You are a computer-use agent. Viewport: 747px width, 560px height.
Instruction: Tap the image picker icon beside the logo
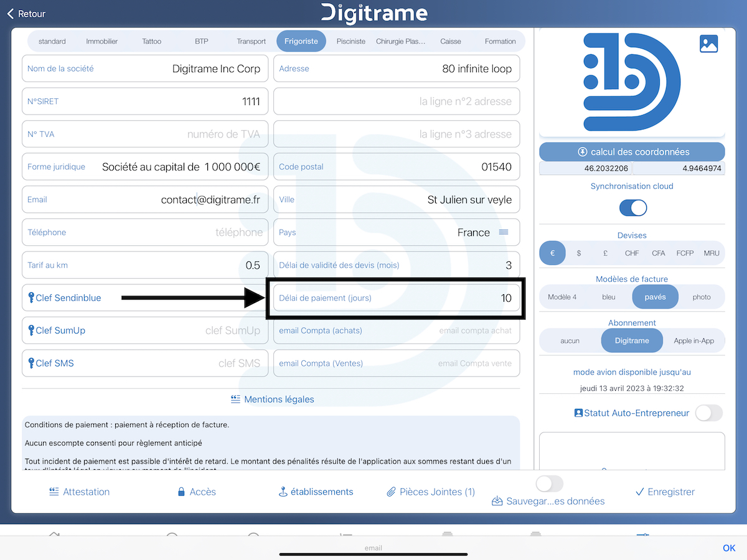(709, 44)
